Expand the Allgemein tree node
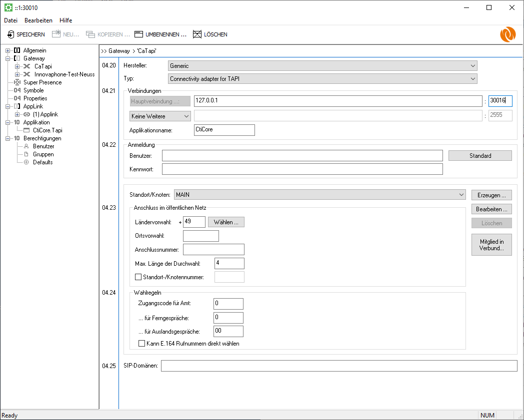 click(x=8, y=50)
